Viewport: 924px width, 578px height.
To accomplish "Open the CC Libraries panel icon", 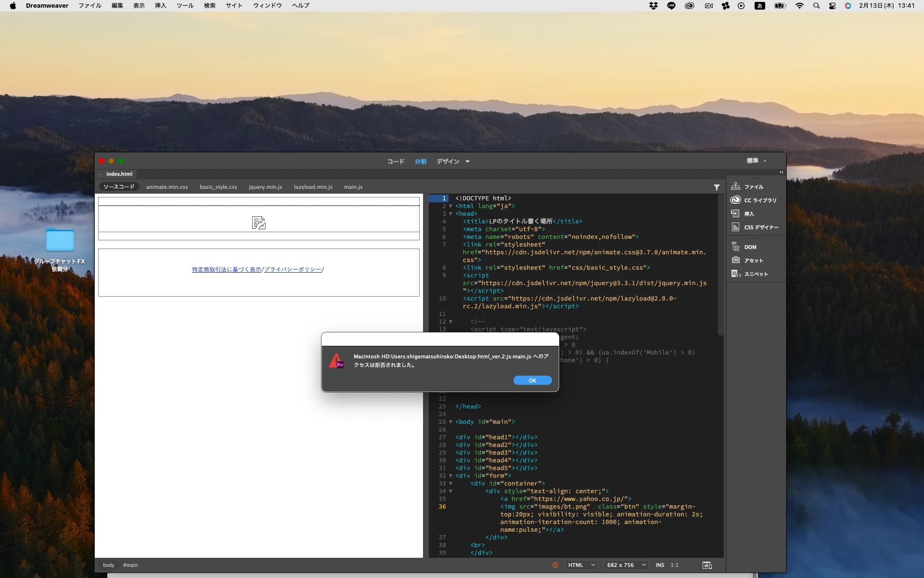I will click(x=735, y=200).
